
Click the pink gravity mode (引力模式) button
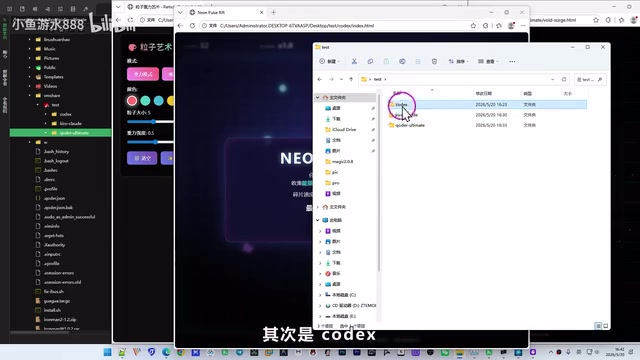[143, 74]
